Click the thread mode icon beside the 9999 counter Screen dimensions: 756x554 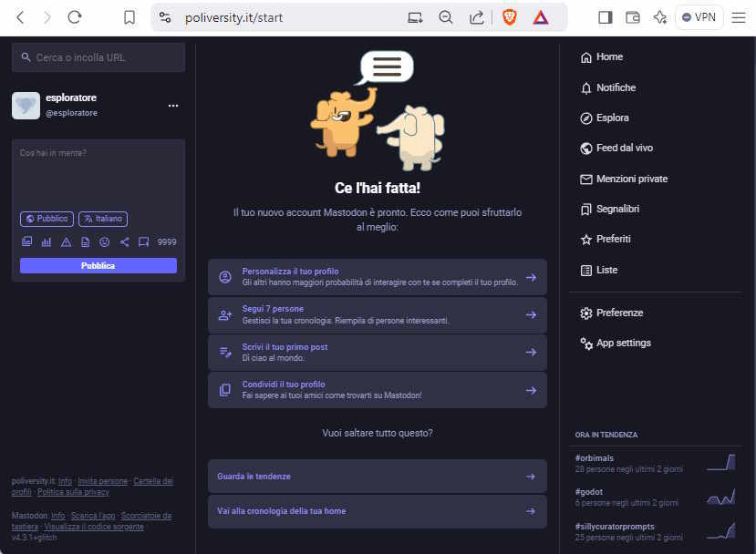click(144, 241)
